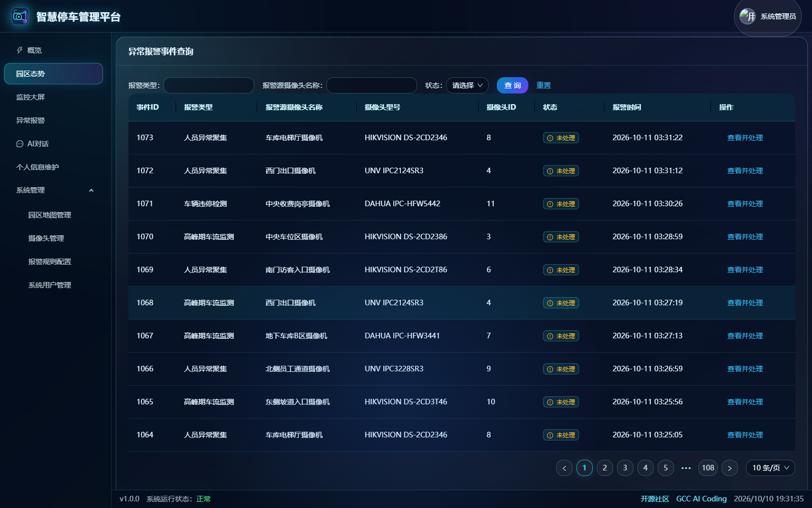Click the 重置 reset link

point(544,85)
